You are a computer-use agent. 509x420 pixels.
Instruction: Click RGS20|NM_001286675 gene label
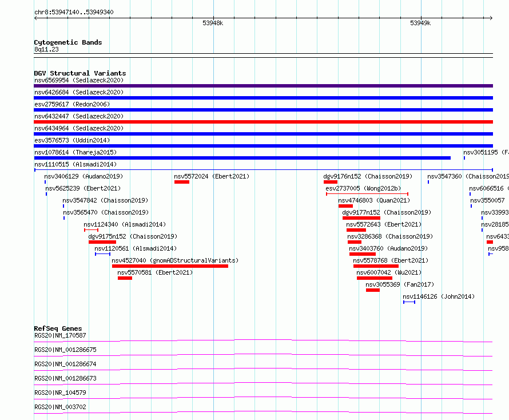click(65, 350)
